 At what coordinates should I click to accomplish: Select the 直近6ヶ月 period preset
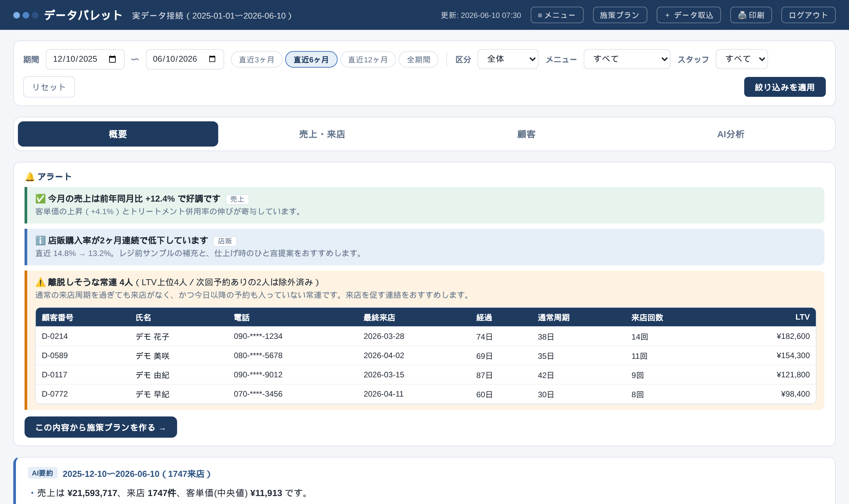pyautogui.click(x=311, y=59)
